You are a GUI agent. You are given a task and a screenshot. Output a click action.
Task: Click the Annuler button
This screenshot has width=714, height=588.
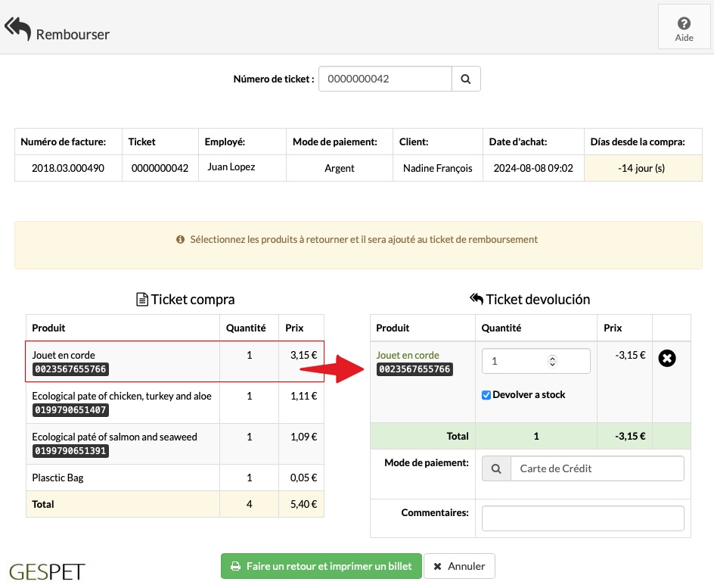coord(459,566)
